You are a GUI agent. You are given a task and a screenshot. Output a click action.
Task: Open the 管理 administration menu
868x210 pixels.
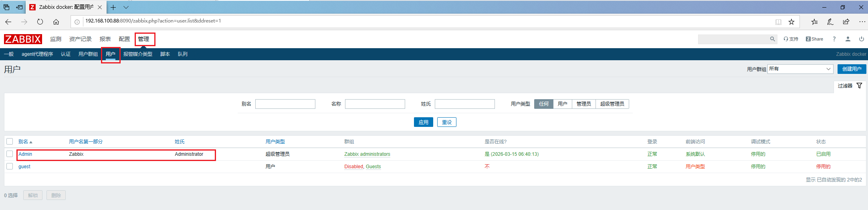(x=144, y=39)
